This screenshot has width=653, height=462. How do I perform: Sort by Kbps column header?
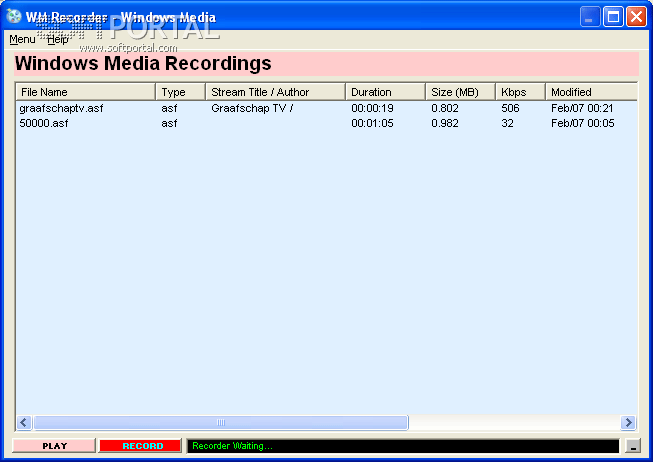pyautogui.click(x=520, y=92)
